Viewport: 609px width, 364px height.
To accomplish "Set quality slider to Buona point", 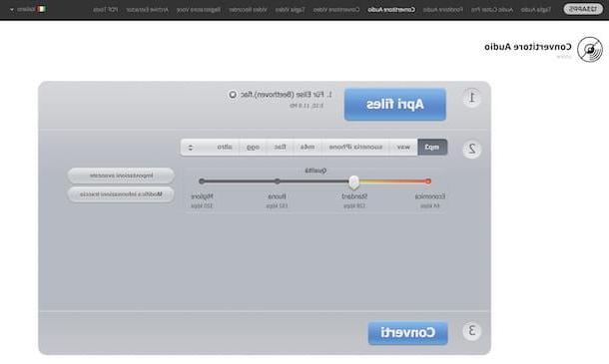I will 277,182.
